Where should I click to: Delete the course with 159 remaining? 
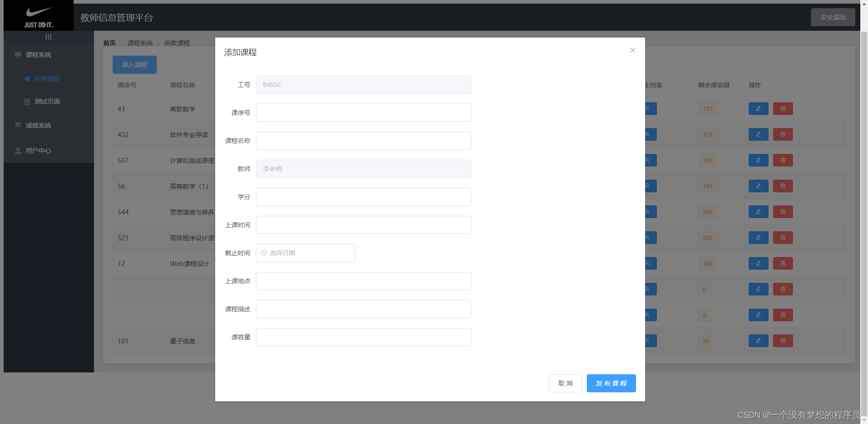pos(783,134)
